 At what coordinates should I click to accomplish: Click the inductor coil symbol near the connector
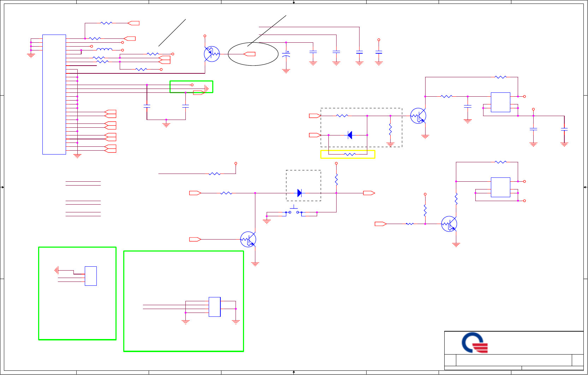[x=105, y=50]
